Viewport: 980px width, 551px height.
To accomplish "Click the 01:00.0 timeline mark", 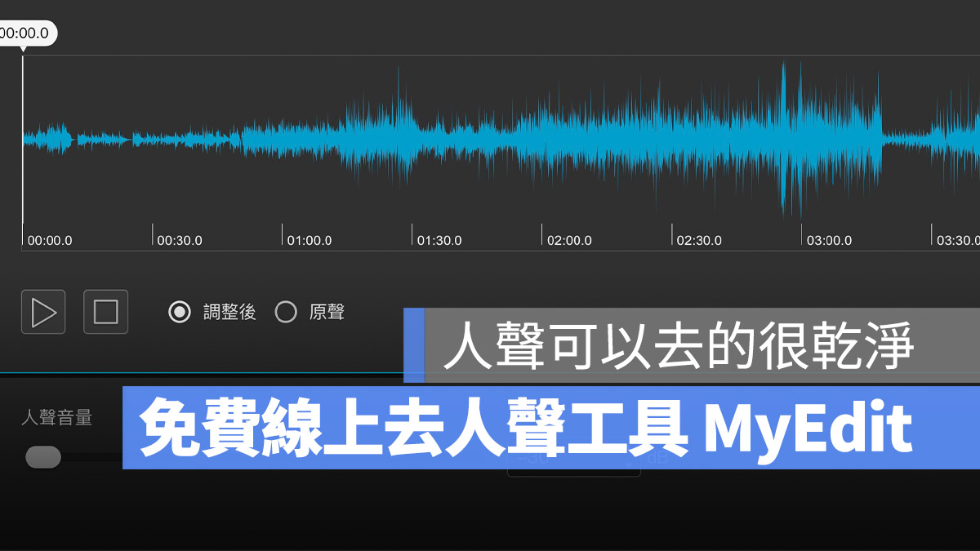I will (x=310, y=241).
